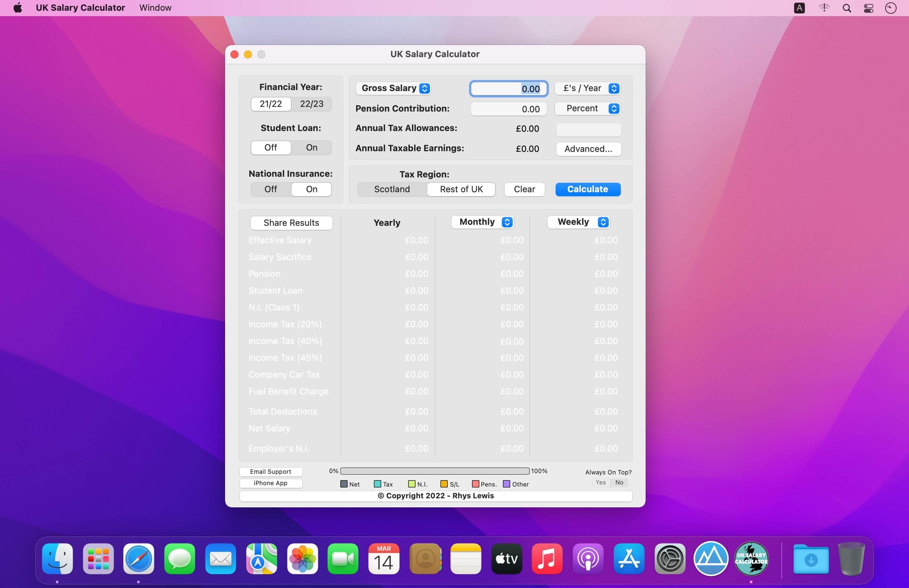Click iPhone App button
This screenshot has height=588, width=909.
pos(270,483)
